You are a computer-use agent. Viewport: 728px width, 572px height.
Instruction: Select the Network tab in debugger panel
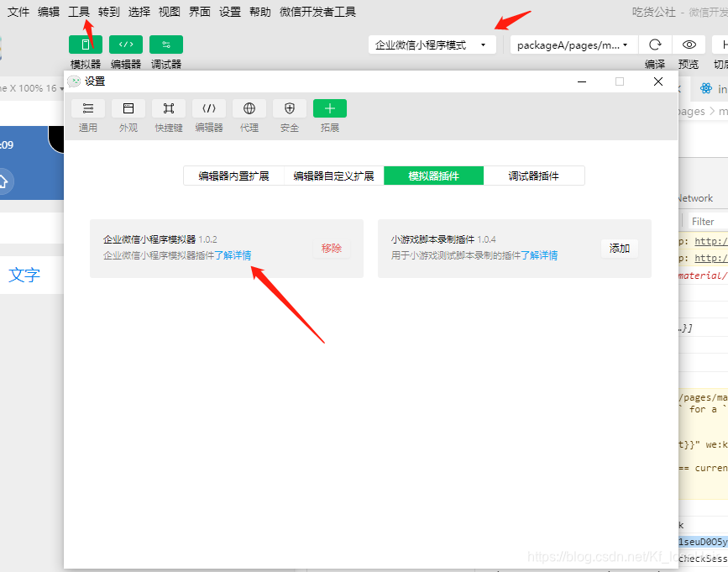694,198
